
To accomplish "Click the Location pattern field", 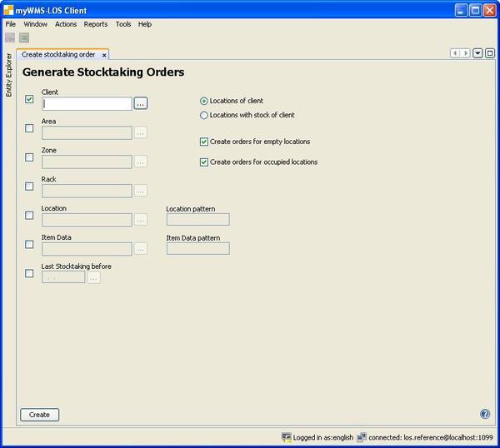I will pos(197,219).
